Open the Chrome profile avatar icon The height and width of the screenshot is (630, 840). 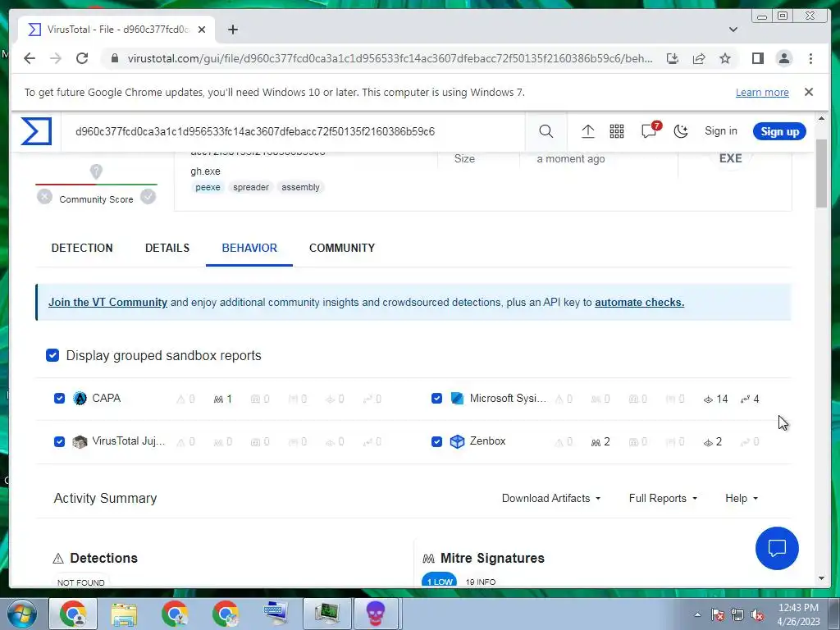tap(783, 58)
